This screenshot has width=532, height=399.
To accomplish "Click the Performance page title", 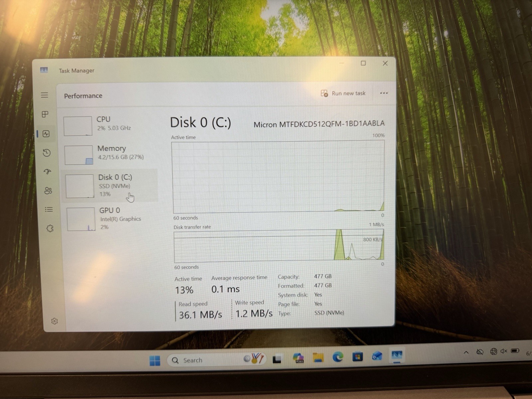I will 83,96.
